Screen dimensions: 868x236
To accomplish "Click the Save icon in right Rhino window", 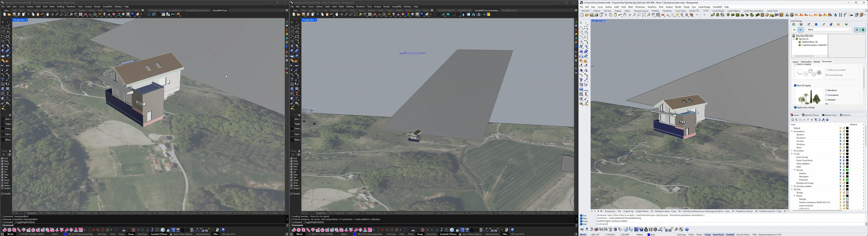I will 592,15.
